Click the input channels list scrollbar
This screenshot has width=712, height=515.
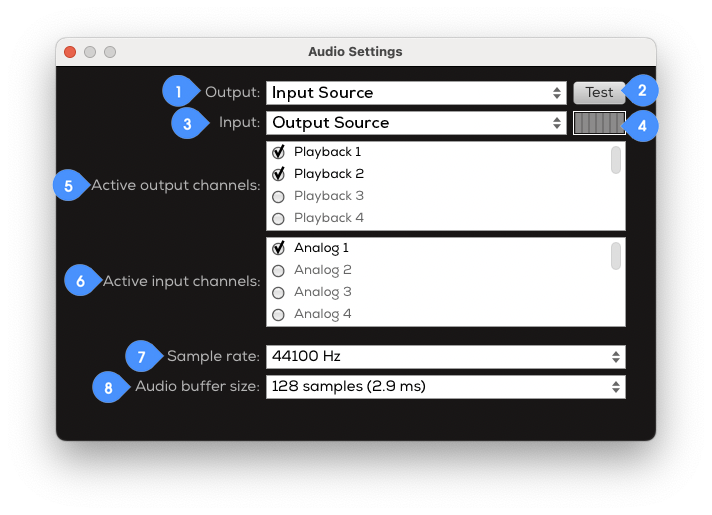616,256
